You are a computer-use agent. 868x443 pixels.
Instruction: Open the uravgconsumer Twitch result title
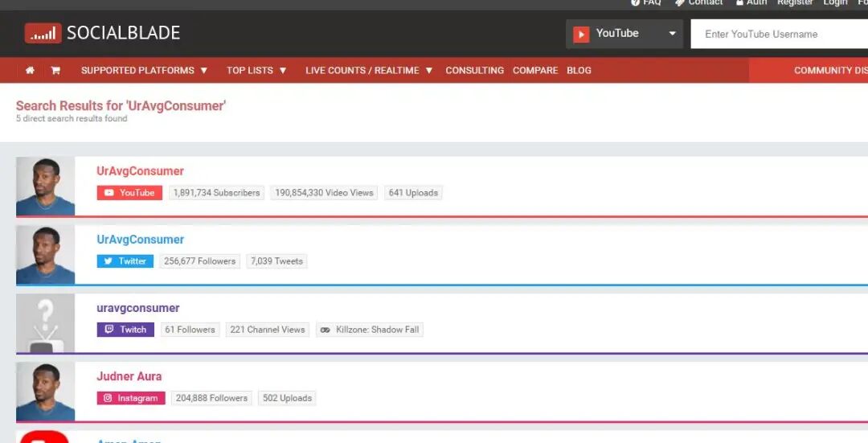(138, 308)
